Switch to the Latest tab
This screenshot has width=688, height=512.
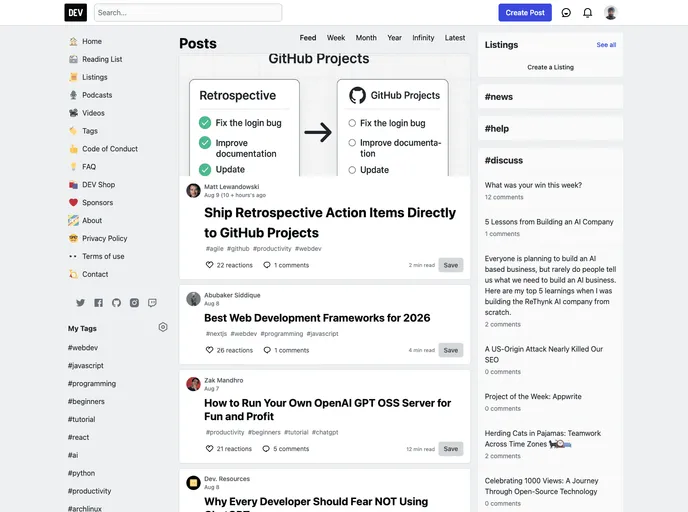[455, 38]
